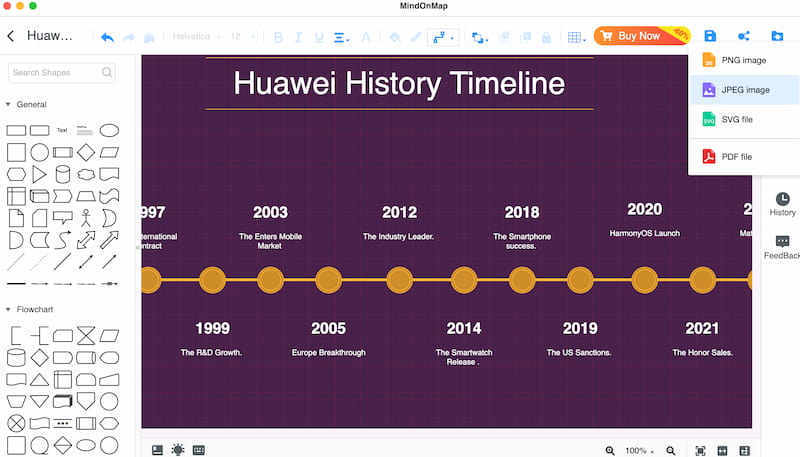
Task: Select the triangle shape in General
Action: pos(39,174)
